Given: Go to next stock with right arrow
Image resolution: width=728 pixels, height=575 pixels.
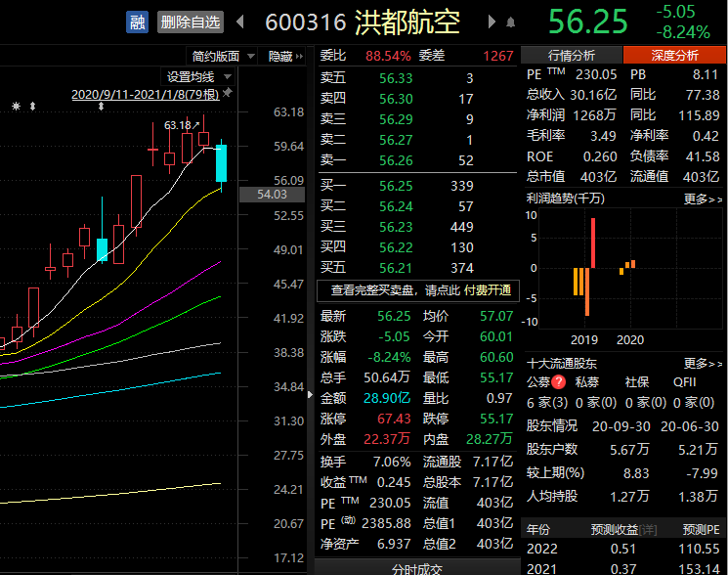Looking at the screenshot, I should 492,22.
